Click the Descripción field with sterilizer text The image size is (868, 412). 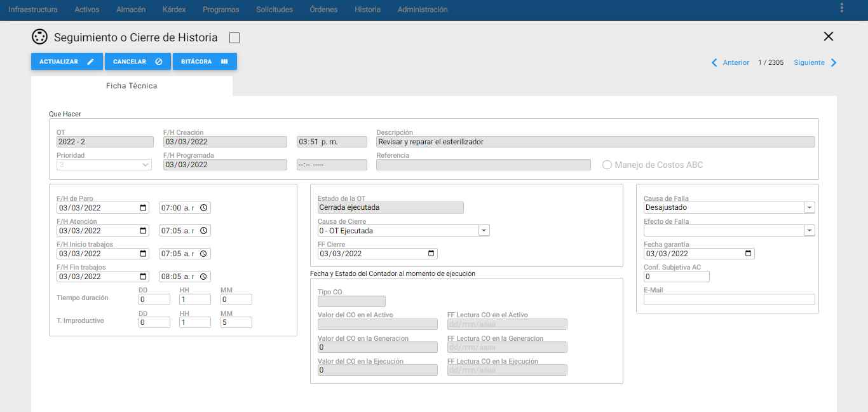coord(595,142)
